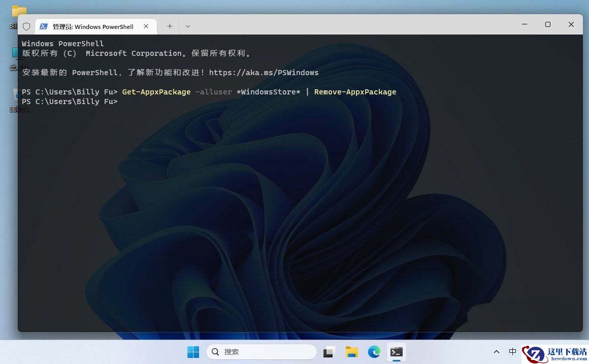Maximize the PowerShell window
The width and height of the screenshot is (589, 364).
548,24
